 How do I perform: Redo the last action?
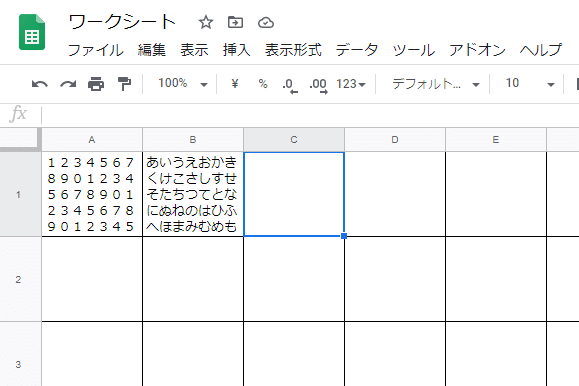(68, 84)
